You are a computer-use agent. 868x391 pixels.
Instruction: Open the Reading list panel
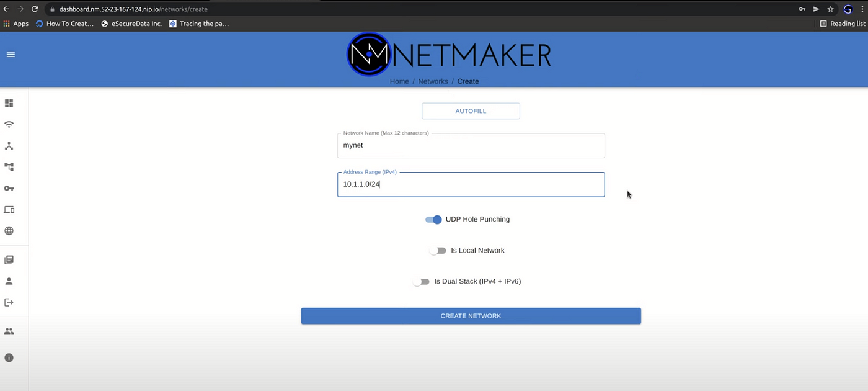coord(843,24)
